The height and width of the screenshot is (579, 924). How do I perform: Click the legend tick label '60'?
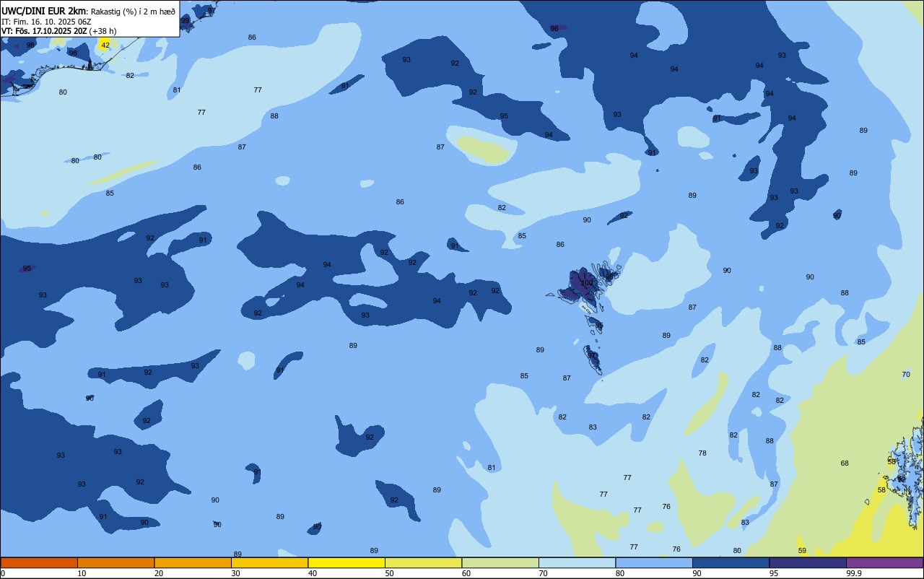(x=466, y=573)
